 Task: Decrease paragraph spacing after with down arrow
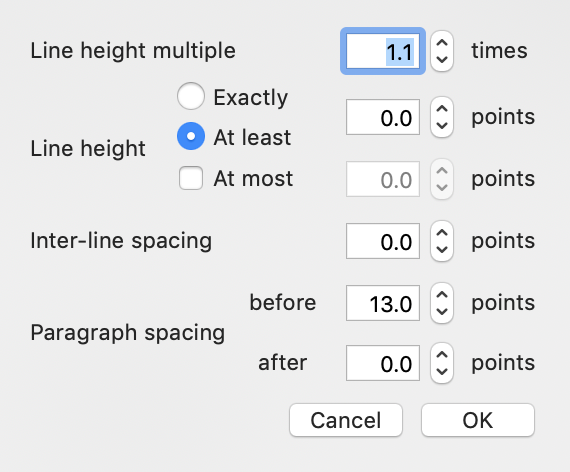(x=442, y=372)
